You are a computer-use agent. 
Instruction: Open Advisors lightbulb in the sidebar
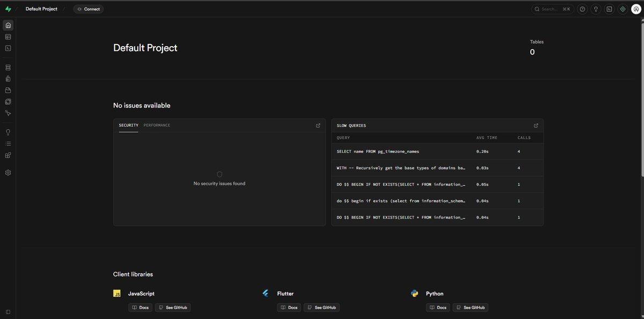pos(8,132)
